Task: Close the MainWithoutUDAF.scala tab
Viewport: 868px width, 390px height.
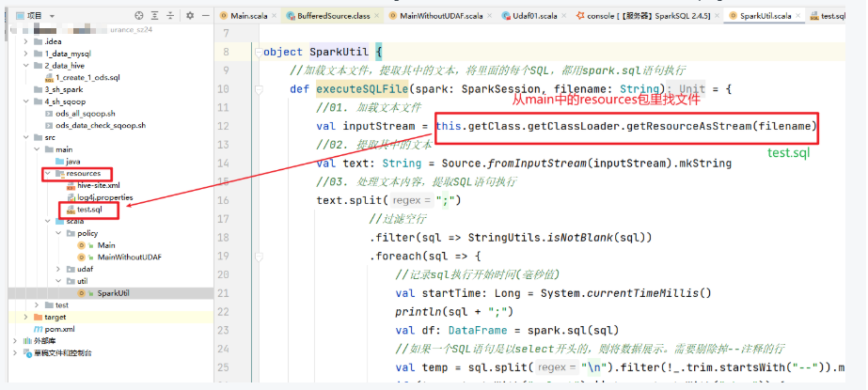Action: point(489,17)
